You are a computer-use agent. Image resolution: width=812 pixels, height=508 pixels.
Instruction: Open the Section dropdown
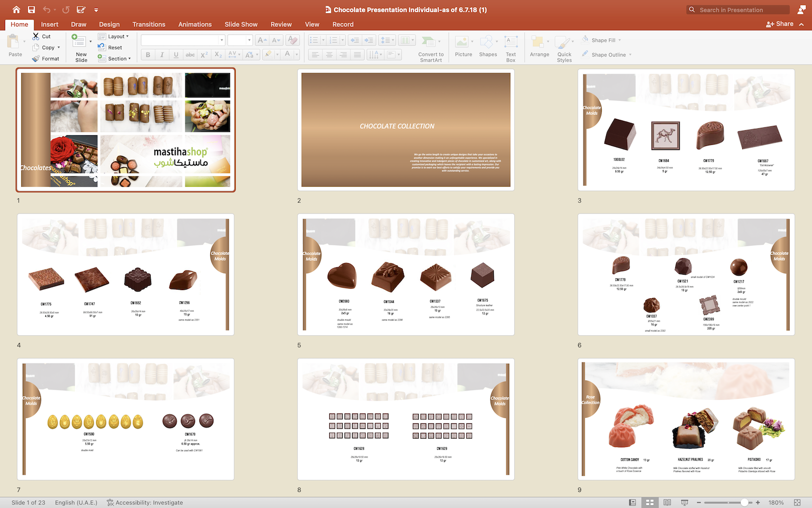coord(114,59)
